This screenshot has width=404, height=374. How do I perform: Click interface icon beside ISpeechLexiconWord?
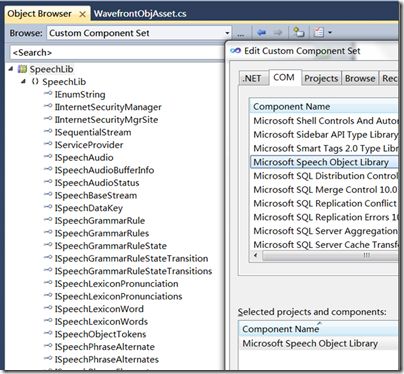[x=48, y=308]
